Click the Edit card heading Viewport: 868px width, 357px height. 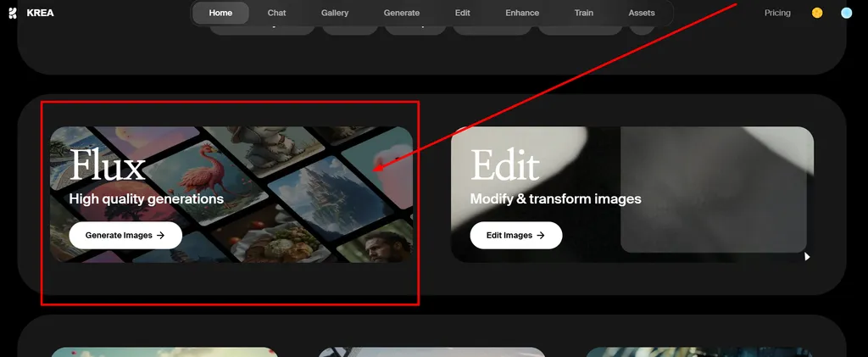505,165
